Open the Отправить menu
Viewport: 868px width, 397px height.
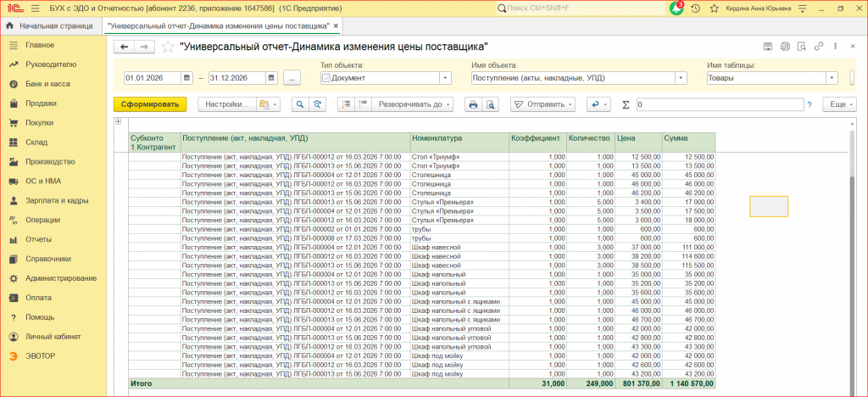click(x=542, y=104)
